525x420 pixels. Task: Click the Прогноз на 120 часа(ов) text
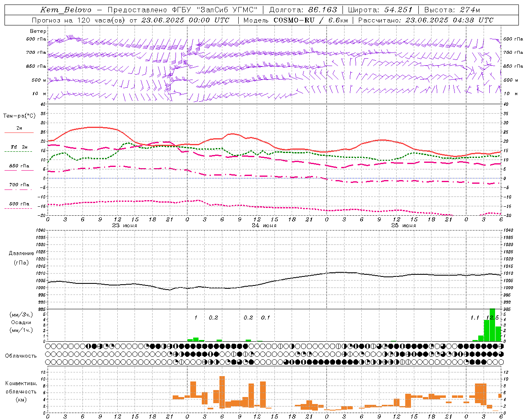click(x=79, y=20)
